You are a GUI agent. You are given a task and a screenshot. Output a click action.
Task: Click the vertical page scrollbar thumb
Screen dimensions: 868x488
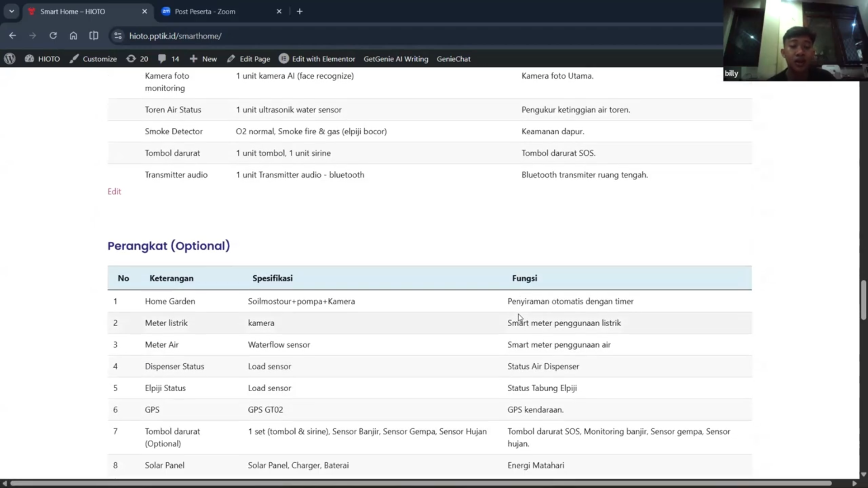click(x=863, y=300)
